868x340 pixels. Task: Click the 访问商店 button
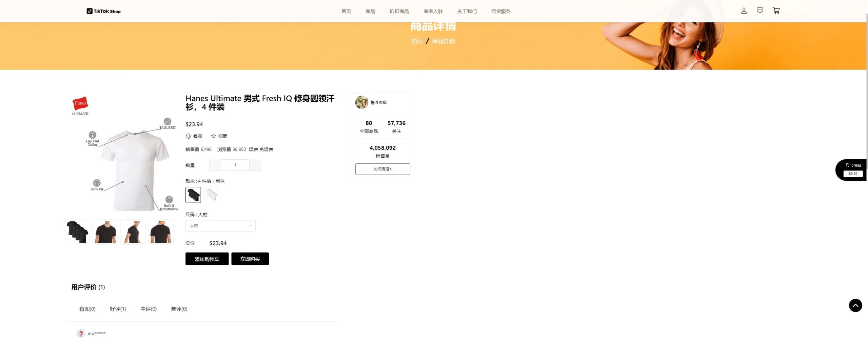point(382,169)
